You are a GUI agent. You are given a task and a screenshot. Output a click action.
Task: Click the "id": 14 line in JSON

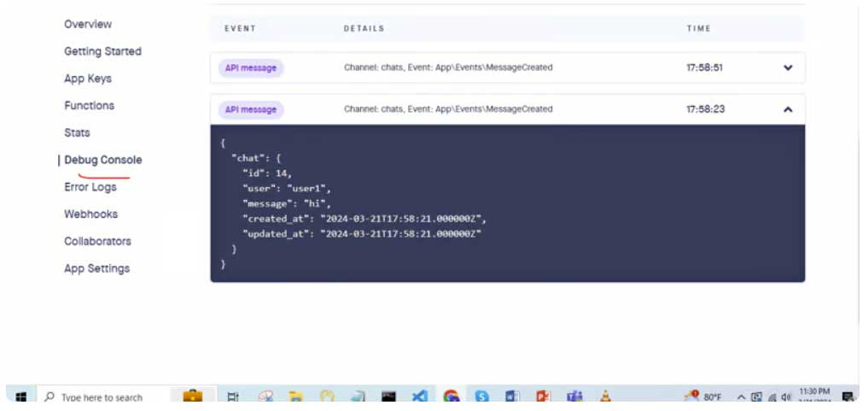[267, 173]
